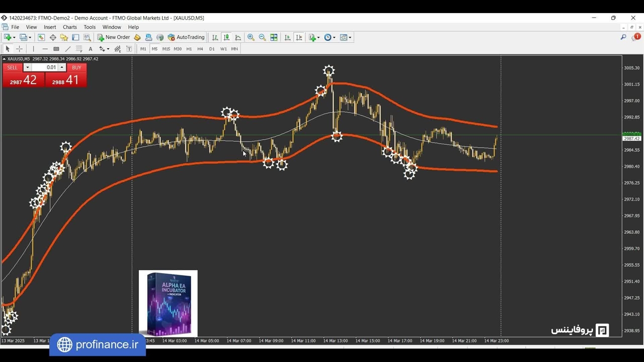
Task: Expand the chart templates dropdown
Action: pyautogui.click(x=350, y=37)
